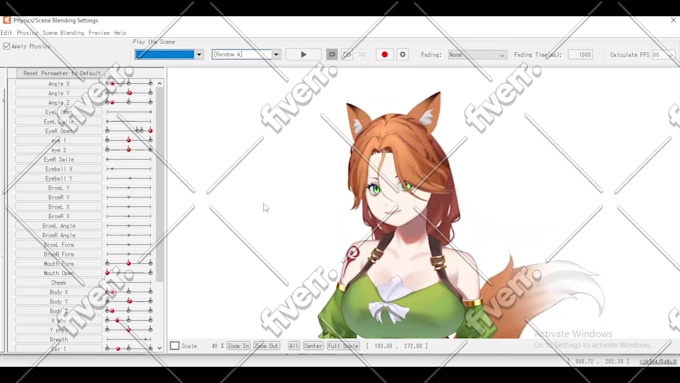Click the Fading Time input field

(580, 55)
